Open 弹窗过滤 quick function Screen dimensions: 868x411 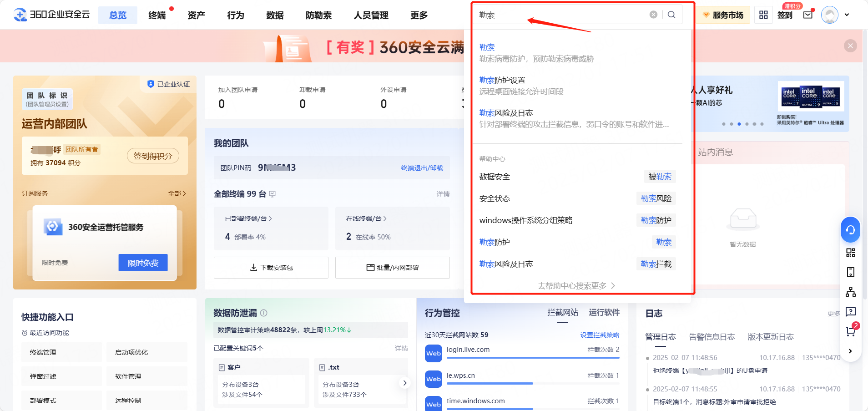click(x=61, y=376)
